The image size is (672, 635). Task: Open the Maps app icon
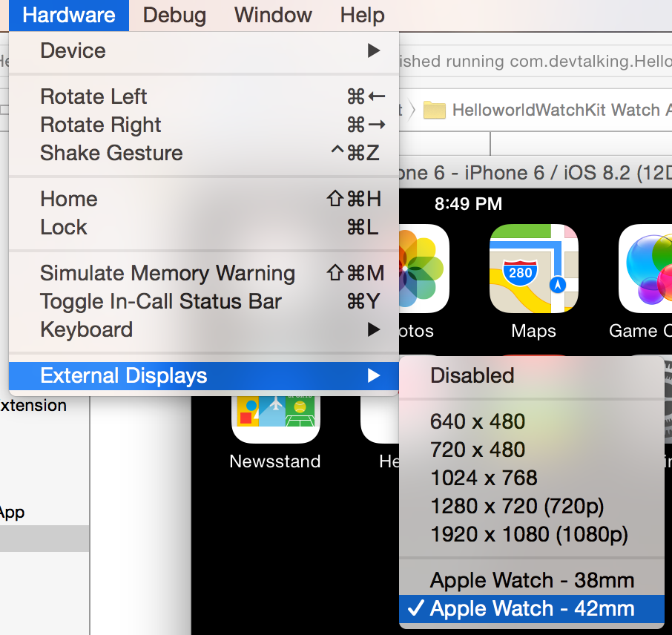click(533, 269)
